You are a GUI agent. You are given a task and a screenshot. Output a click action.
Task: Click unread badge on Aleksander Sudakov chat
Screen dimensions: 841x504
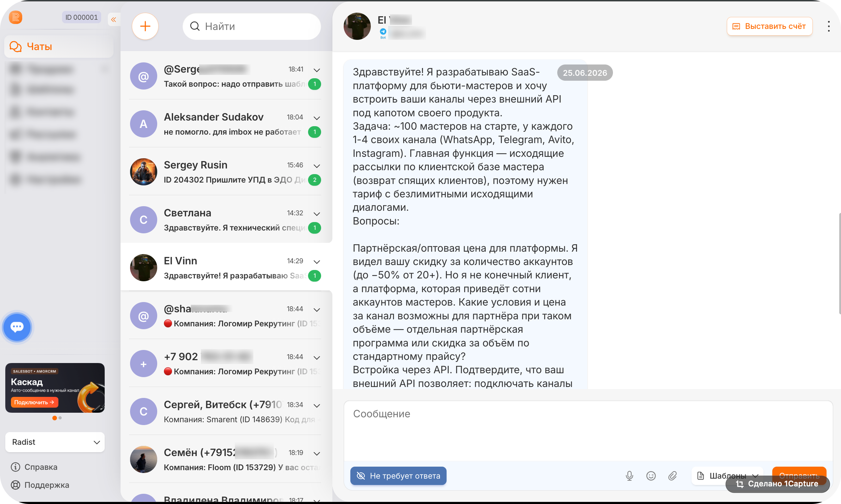point(314,132)
